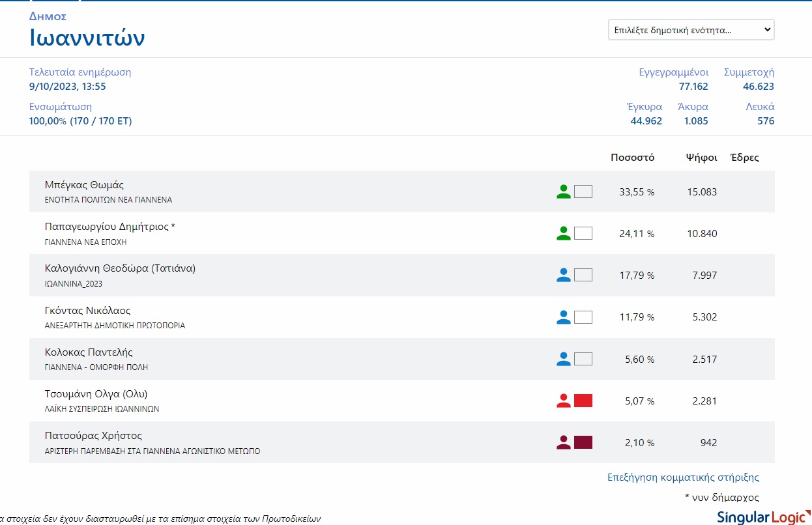
Task: Click the Έδρες column header
Action: tap(745, 158)
